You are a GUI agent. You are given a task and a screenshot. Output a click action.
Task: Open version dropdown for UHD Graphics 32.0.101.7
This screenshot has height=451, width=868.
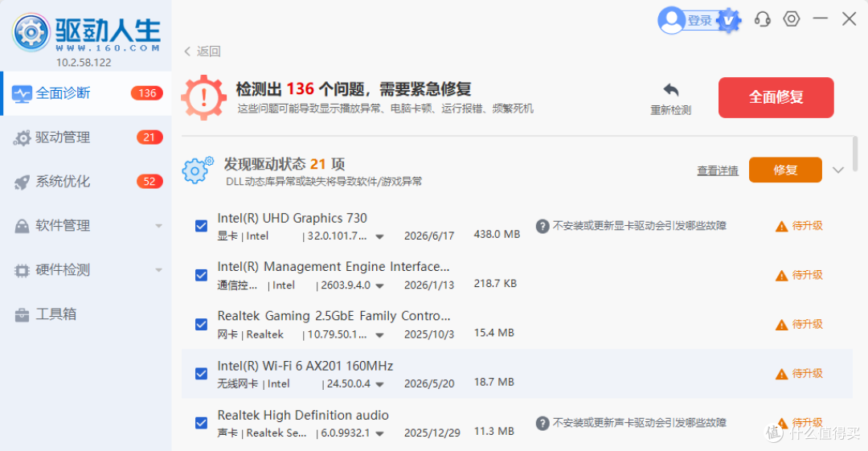click(379, 236)
